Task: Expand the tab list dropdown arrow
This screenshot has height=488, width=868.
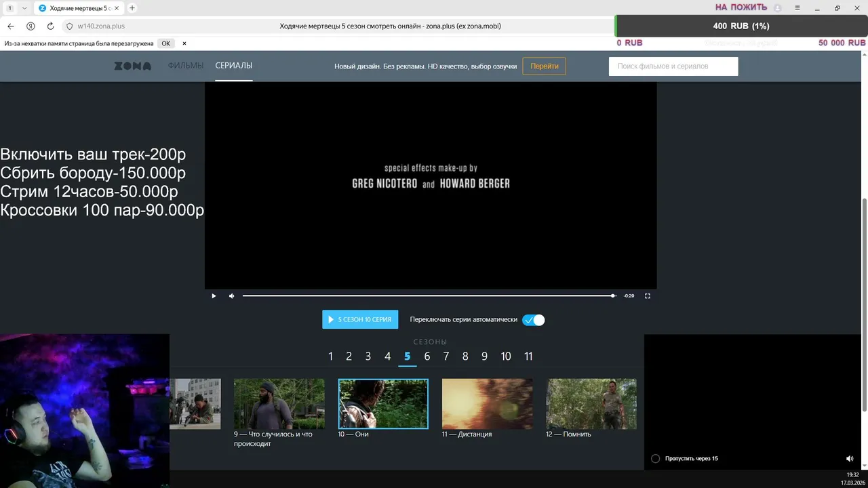Action: click(x=25, y=8)
